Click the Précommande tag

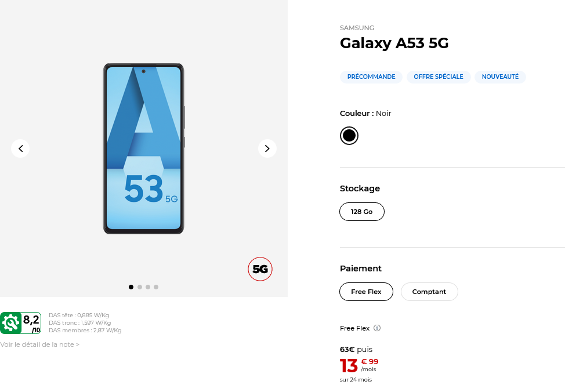click(371, 77)
